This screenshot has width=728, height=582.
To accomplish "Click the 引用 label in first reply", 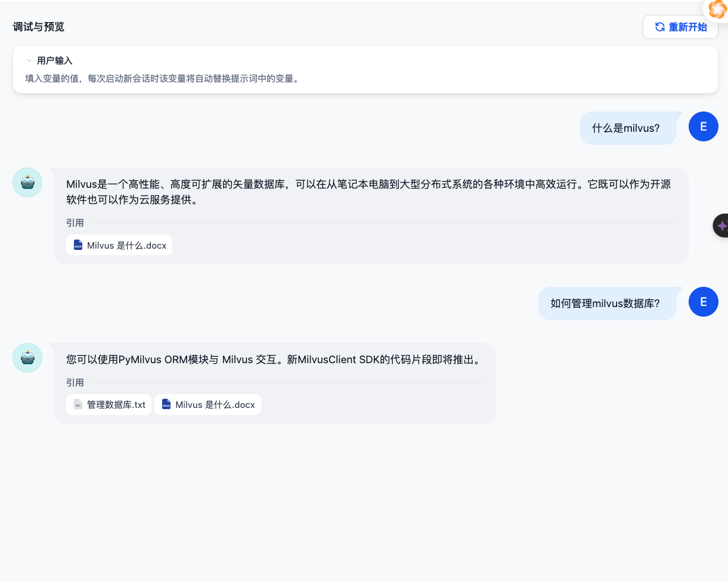I will click(75, 223).
